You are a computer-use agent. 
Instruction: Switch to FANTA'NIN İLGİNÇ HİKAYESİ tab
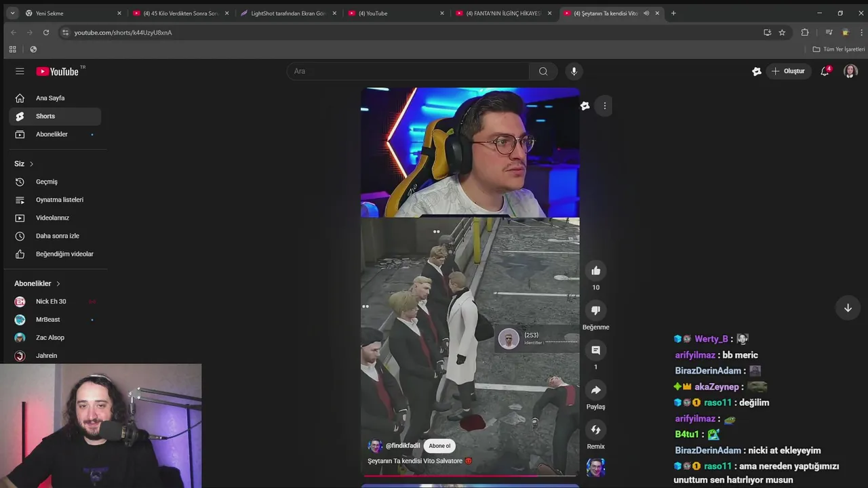click(x=504, y=14)
